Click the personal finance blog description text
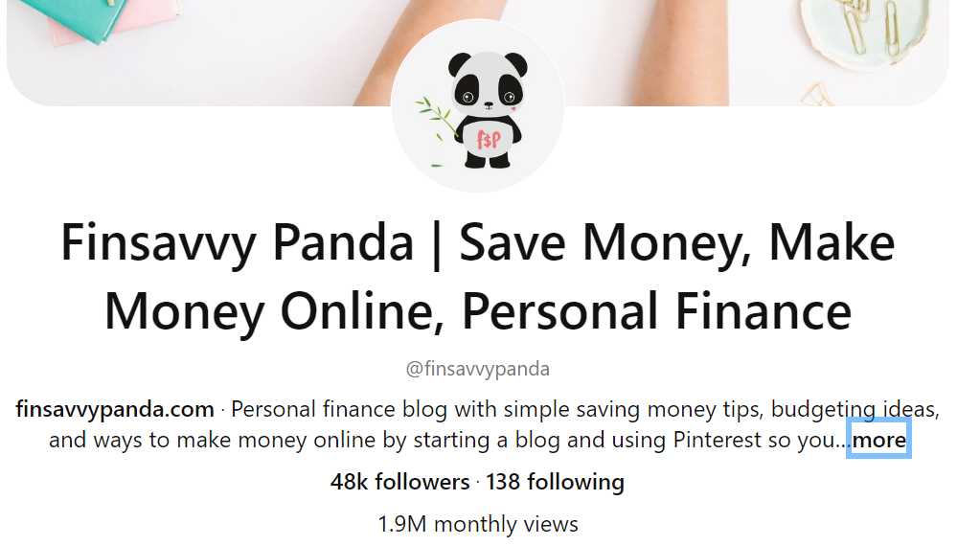This screenshot has height=546, width=980. pyautogui.click(x=493, y=424)
